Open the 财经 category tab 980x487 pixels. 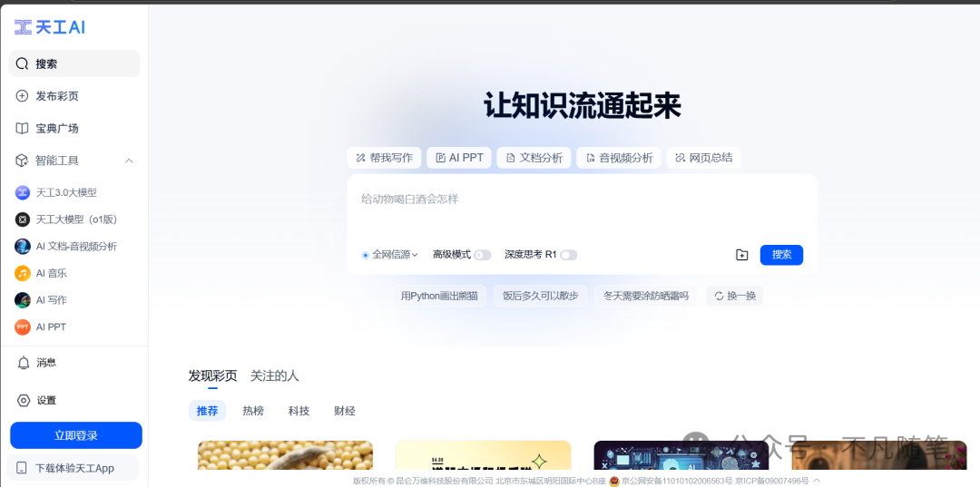pos(345,411)
